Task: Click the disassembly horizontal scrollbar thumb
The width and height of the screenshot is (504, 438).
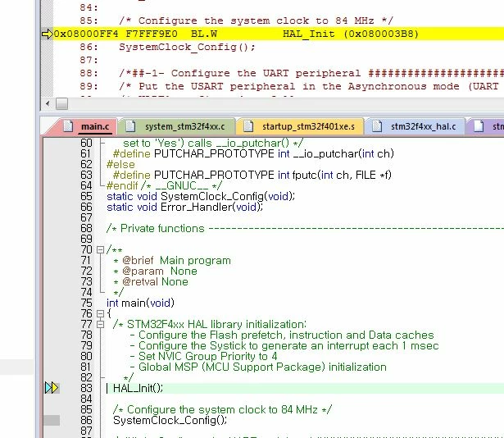Action: (61, 103)
